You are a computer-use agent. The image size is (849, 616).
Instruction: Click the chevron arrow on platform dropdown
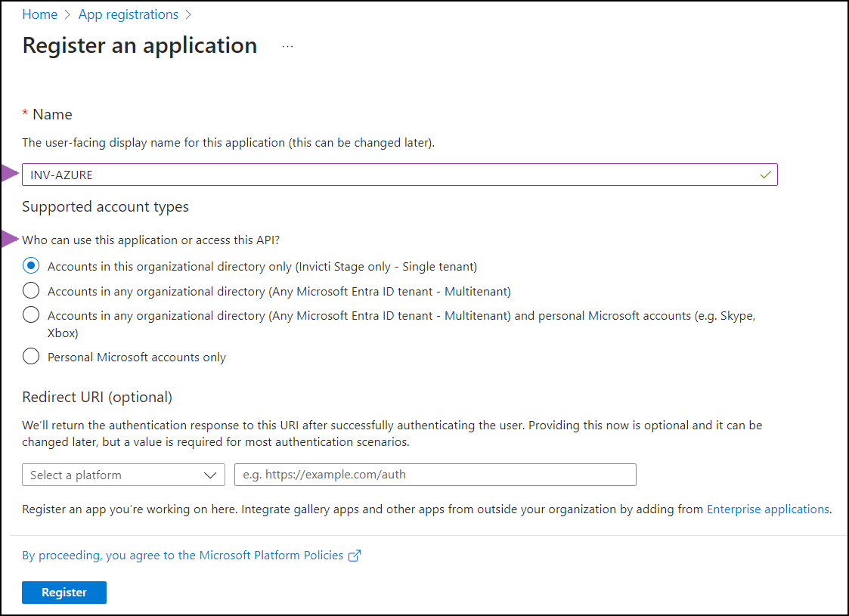point(210,475)
